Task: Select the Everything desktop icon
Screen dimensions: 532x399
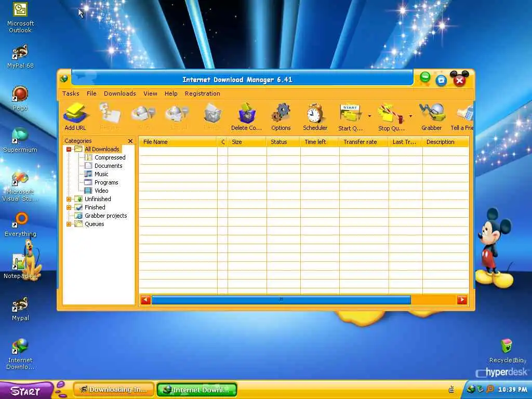Action: click(x=20, y=224)
